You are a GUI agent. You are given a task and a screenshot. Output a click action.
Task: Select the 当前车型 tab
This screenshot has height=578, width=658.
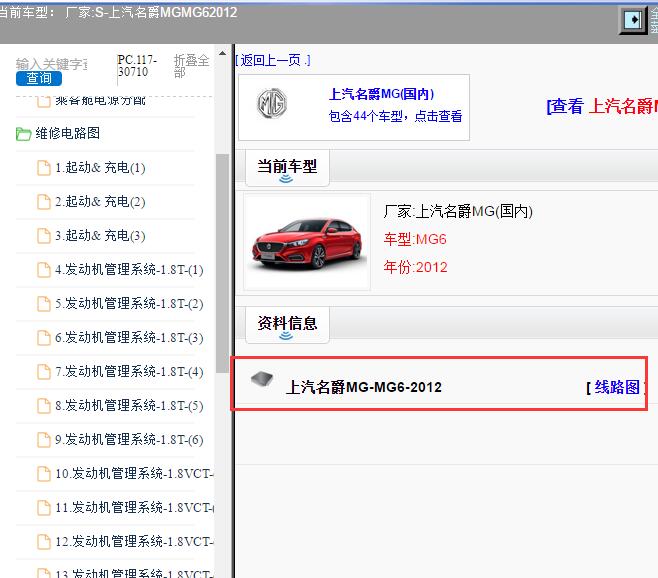pos(287,168)
